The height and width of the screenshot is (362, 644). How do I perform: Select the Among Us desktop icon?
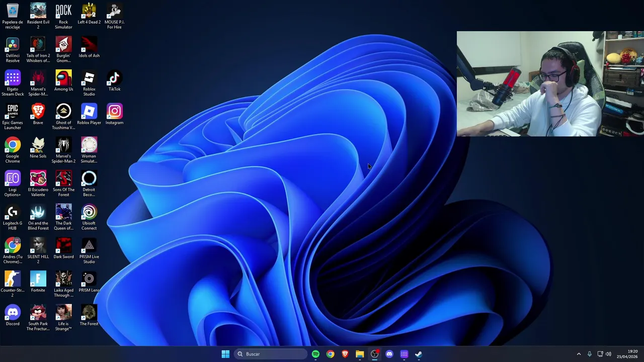click(63, 81)
